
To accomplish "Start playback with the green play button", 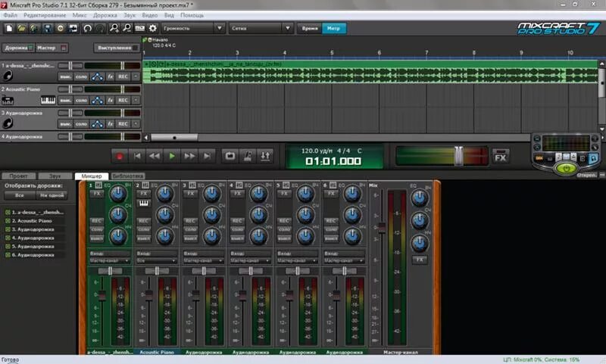I will [172, 157].
